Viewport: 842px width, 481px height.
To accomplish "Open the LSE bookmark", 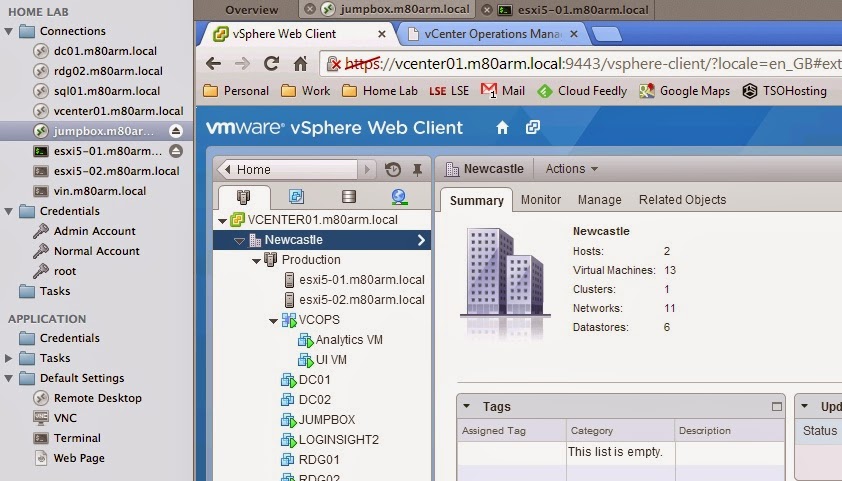I will (x=449, y=91).
